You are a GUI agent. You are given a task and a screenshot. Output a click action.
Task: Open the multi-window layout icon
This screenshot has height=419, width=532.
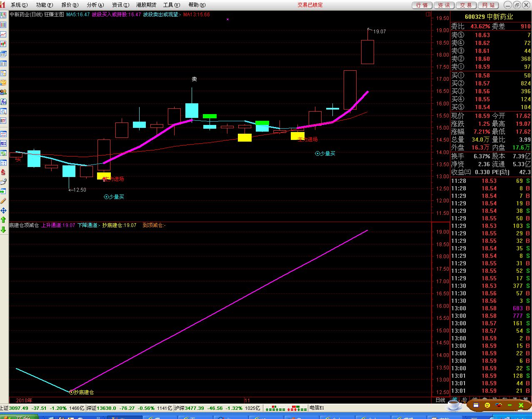coord(3,53)
